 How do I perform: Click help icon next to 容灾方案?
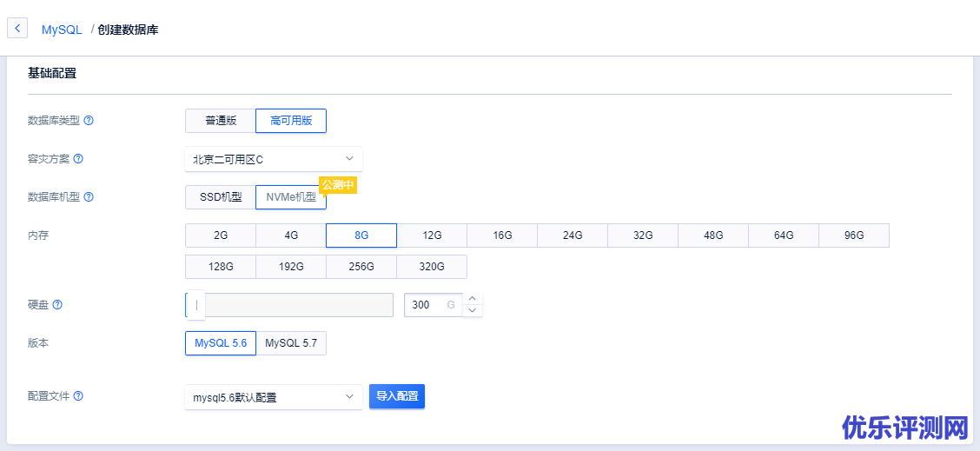coord(78,159)
